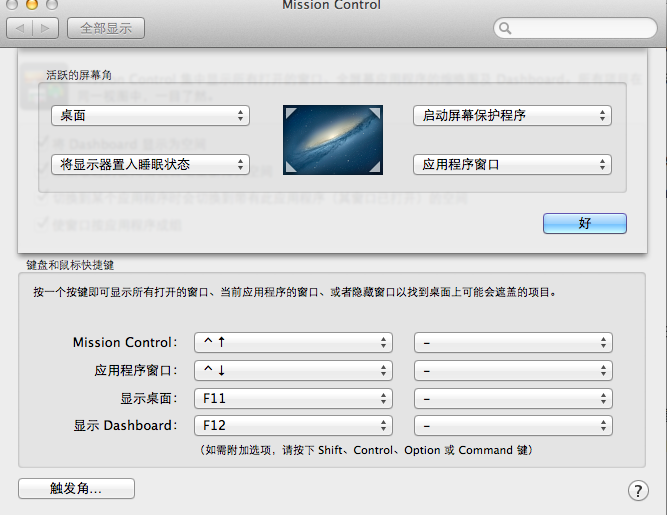Open Mission Control mouse shortcut dropdown
Image resolution: width=667 pixels, height=515 pixels.
coord(512,342)
